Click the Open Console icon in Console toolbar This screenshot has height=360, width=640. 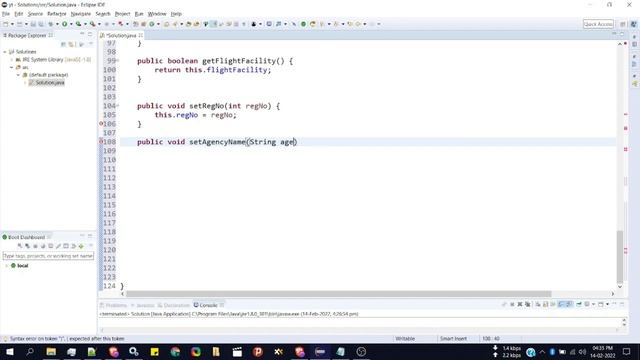[x=600, y=304]
